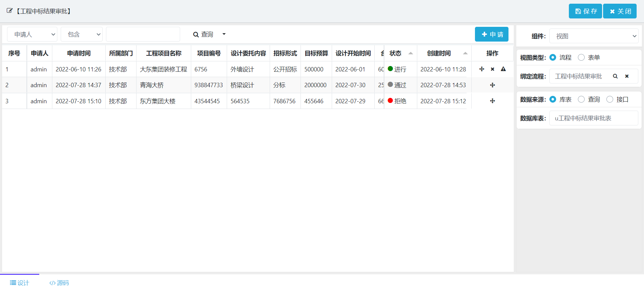Expand the 组件 视图 dropdown
The image size is (644, 292).
click(594, 36)
